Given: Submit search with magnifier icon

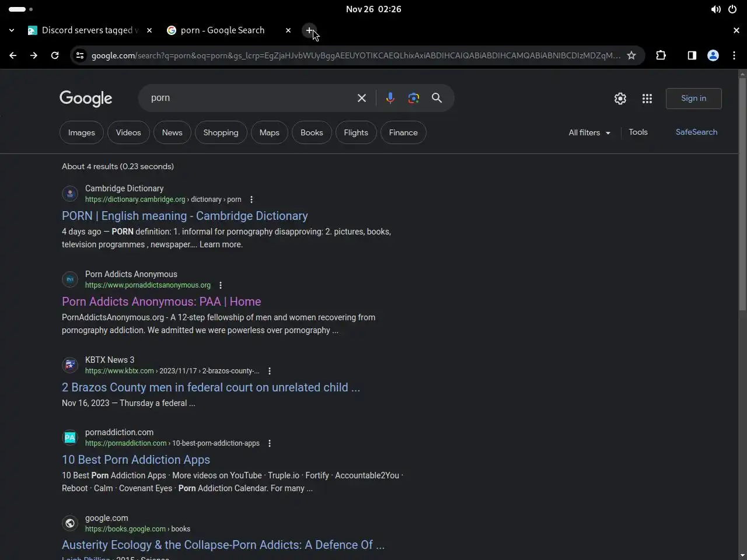Looking at the screenshot, I should pos(437,98).
